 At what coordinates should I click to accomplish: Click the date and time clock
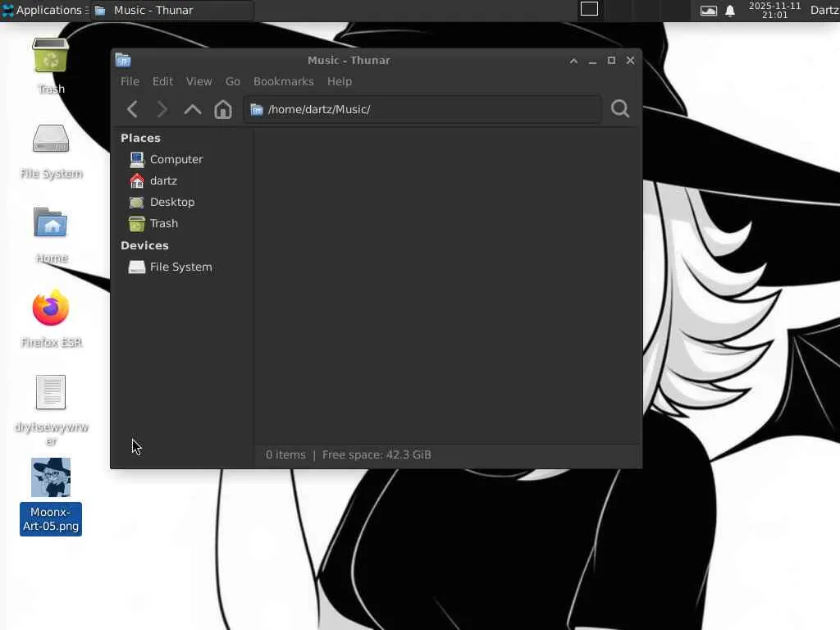774,10
